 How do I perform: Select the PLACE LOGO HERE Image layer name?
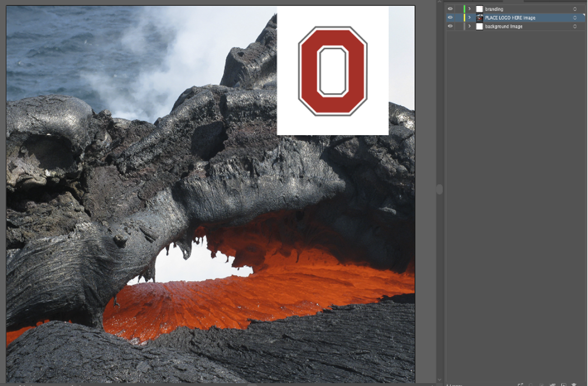coord(510,17)
